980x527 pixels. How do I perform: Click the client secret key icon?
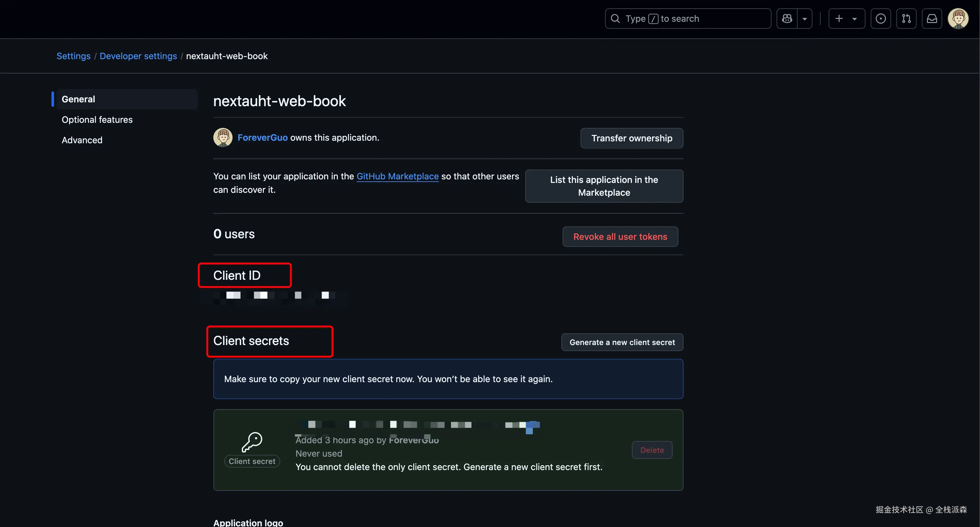pos(252,442)
